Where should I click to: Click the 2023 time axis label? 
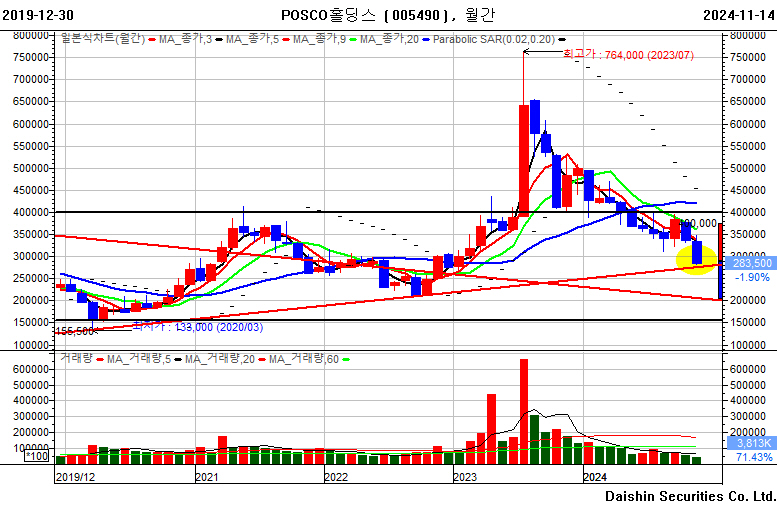click(465, 477)
